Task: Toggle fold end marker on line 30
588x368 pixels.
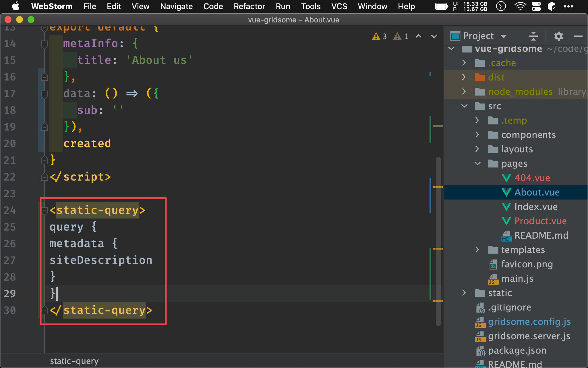Action: 44,310
